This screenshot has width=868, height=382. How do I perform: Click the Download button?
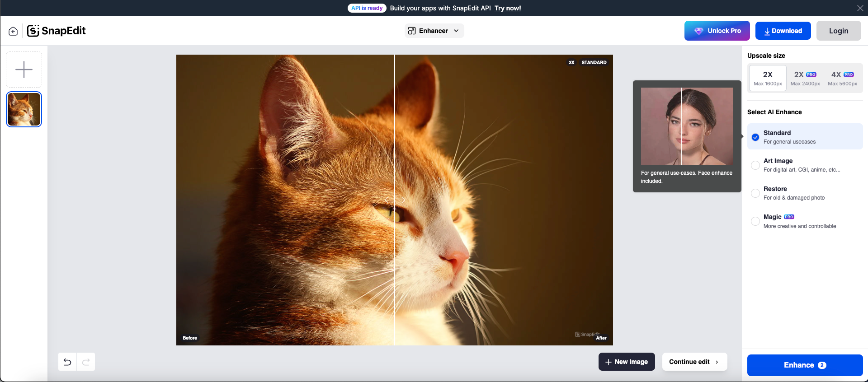click(783, 31)
